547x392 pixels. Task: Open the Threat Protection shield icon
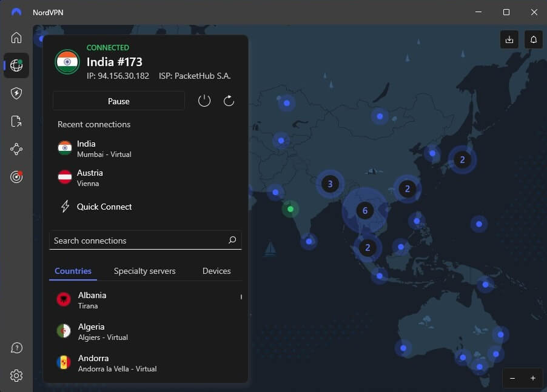pyautogui.click(x=16, y=93)
